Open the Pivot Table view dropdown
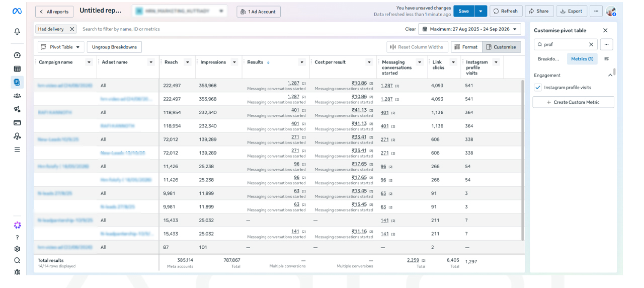The width and height of the screenshot is (644, 288). (x=60, y=47)
